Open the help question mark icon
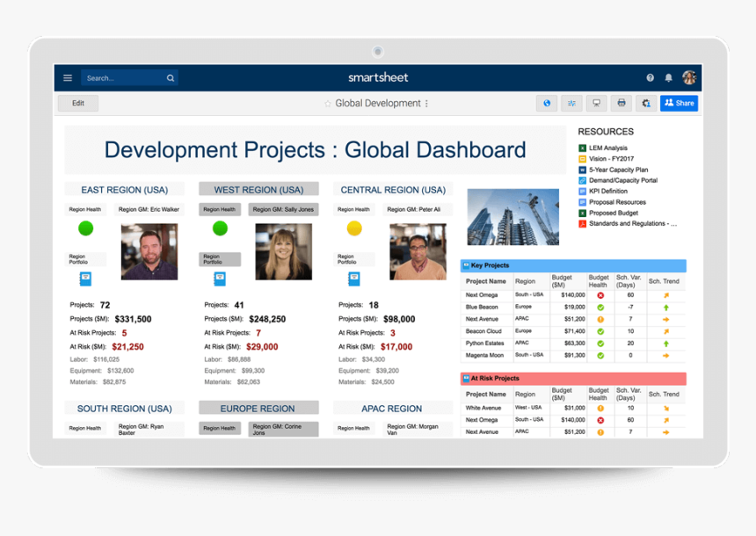The width and height of the screenshot is (756, 536). point(650,77)
